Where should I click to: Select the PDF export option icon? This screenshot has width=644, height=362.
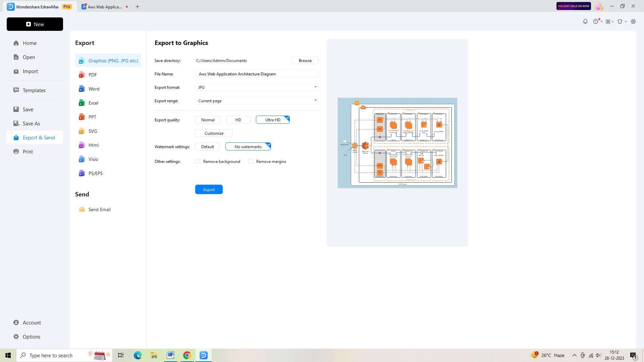pos(82,75)
